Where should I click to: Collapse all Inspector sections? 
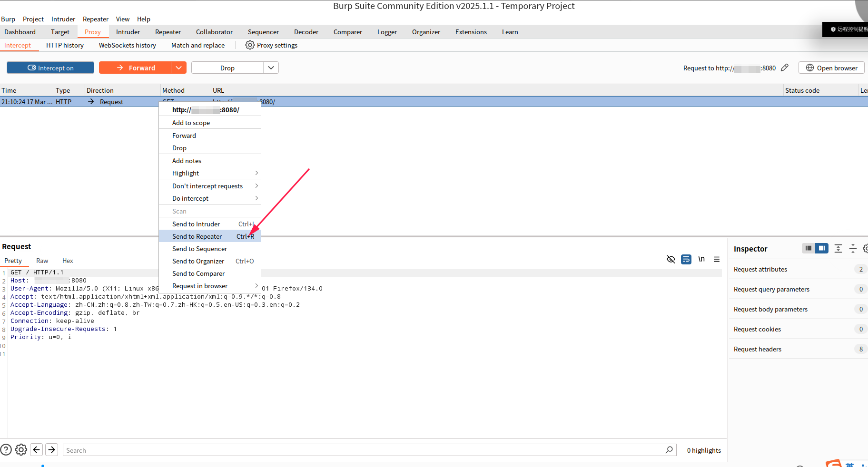tap(853, 248)
